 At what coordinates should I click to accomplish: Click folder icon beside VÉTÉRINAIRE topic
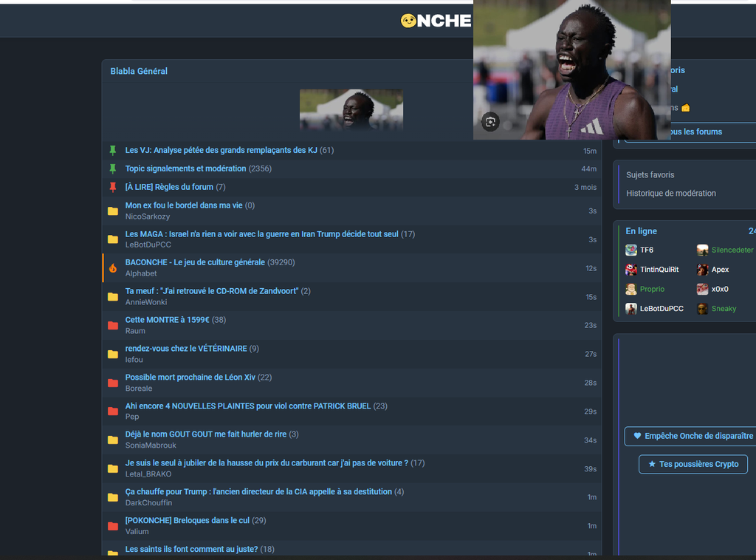113,354
